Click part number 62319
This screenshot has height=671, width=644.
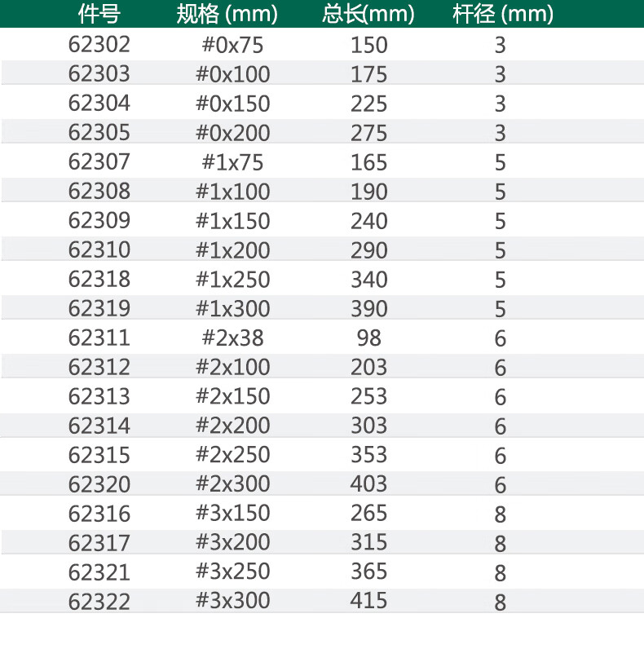[x=99, y=308]
